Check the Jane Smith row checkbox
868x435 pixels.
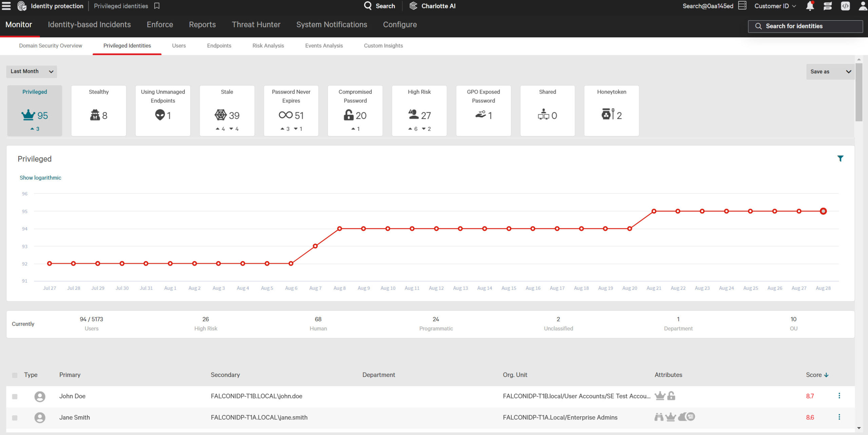coord(15,418)
